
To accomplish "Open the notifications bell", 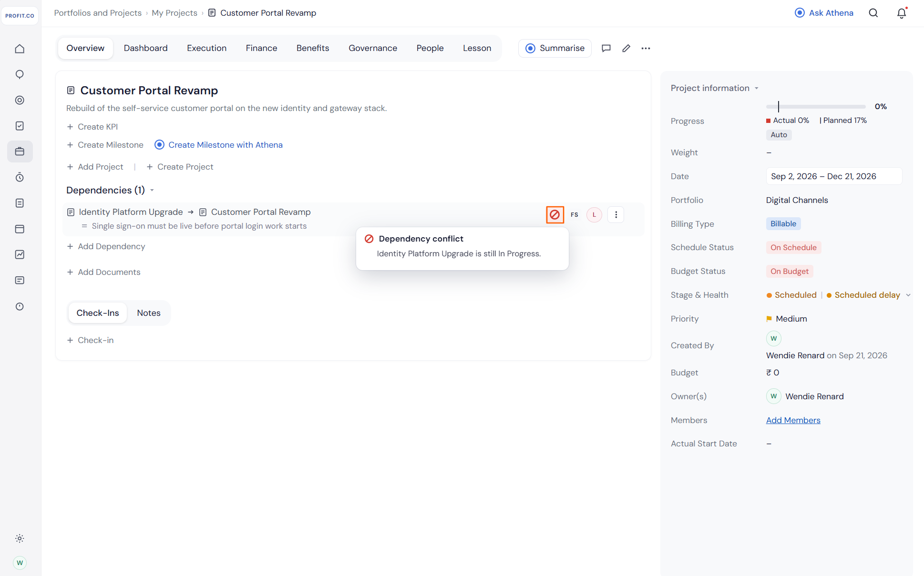I will pos(902,13).
